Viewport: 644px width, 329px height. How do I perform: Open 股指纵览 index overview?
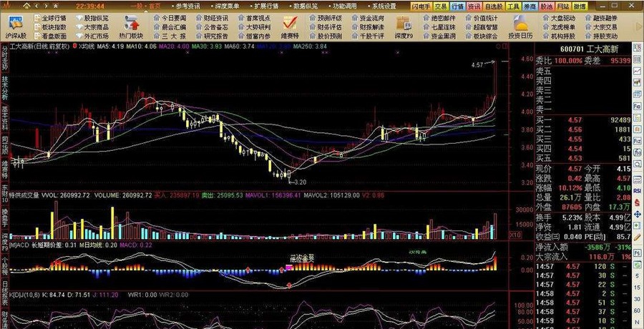92,19
